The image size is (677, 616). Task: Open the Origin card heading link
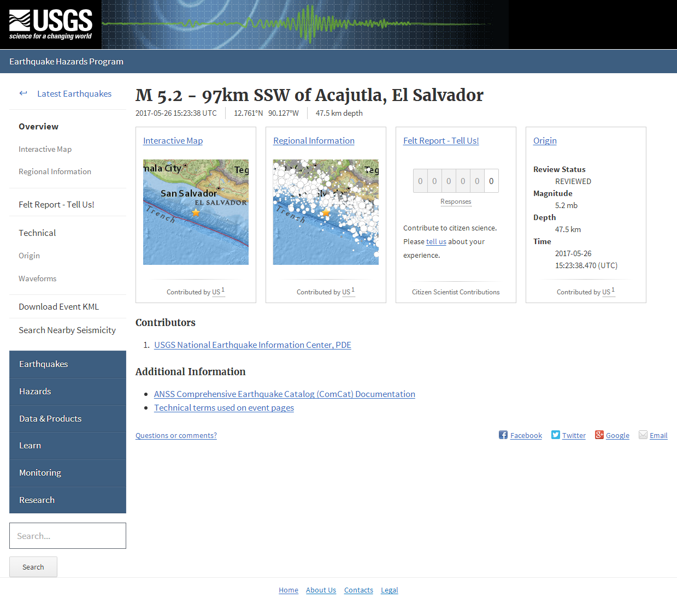tap(545, 140)
